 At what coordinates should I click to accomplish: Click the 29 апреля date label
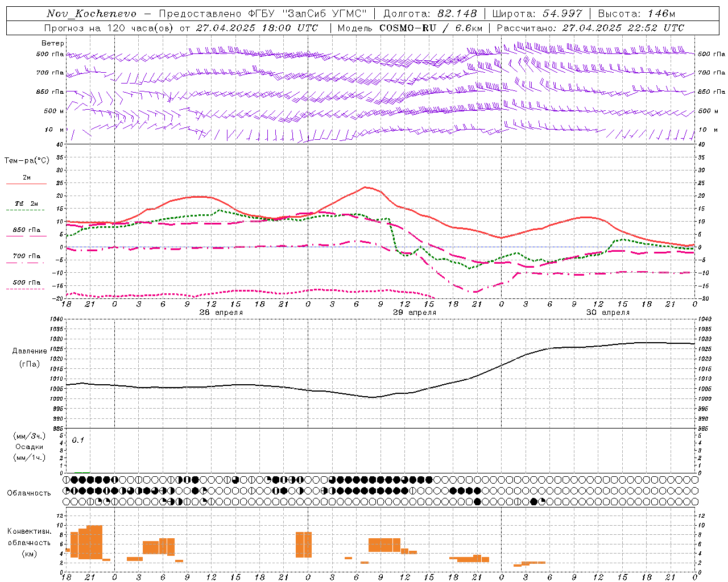415,313
